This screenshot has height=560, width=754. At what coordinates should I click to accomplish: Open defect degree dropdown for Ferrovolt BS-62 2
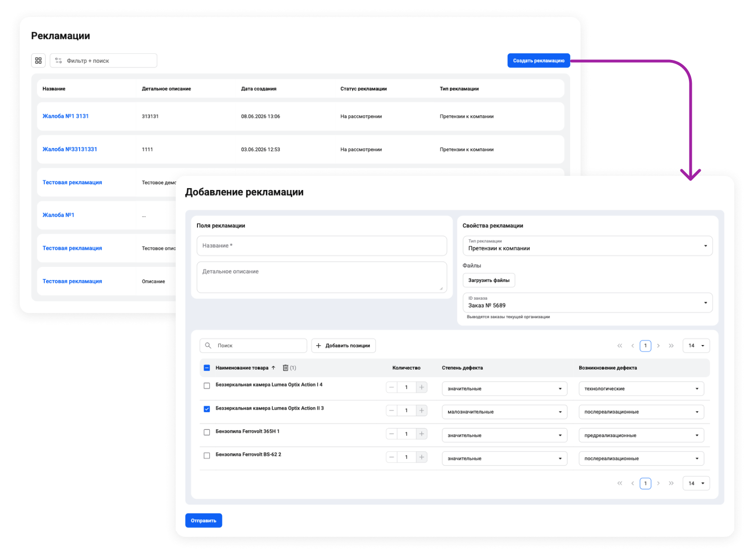(x=504, y=458)
